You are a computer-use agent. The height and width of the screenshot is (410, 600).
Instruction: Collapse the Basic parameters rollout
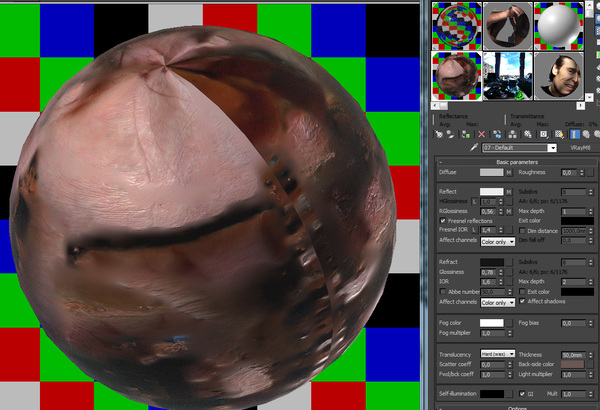[x=516, y=161]
